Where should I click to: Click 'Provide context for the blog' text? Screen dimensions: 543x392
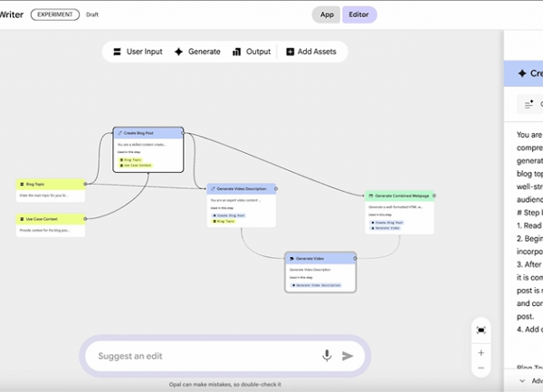click(44, 230)
